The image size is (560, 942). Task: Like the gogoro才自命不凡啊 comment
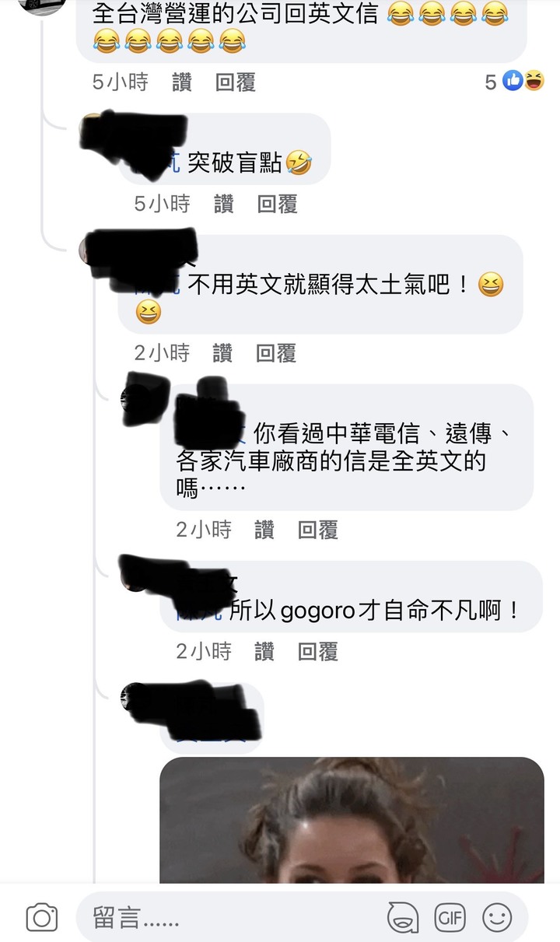coord(264,651)
